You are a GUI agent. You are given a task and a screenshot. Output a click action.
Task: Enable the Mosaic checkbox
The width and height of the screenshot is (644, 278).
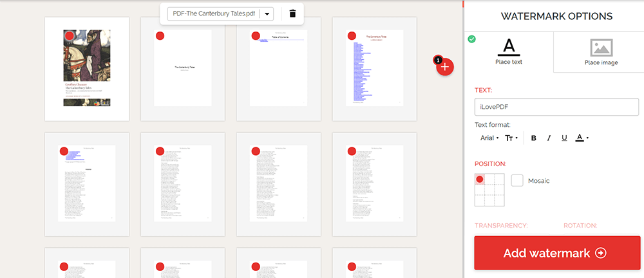[x=517, y=180]
